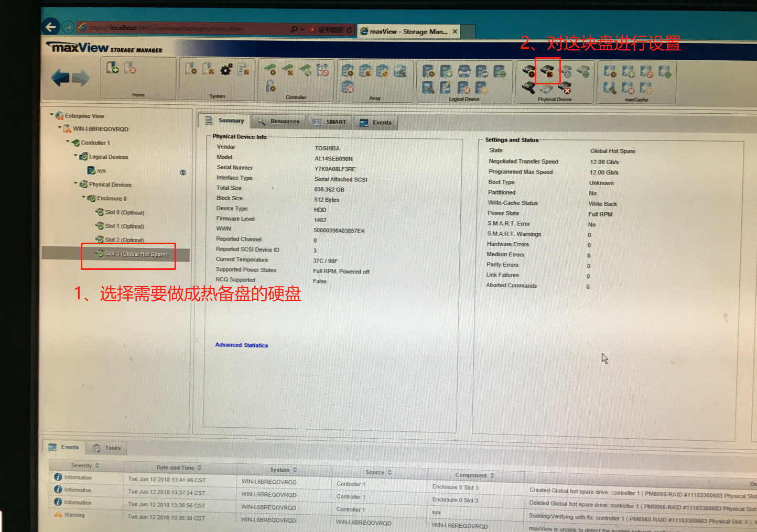Open the Advanced Statistics link
The height and width of the screenshot is (532, 757).
(x=242, y=345)
